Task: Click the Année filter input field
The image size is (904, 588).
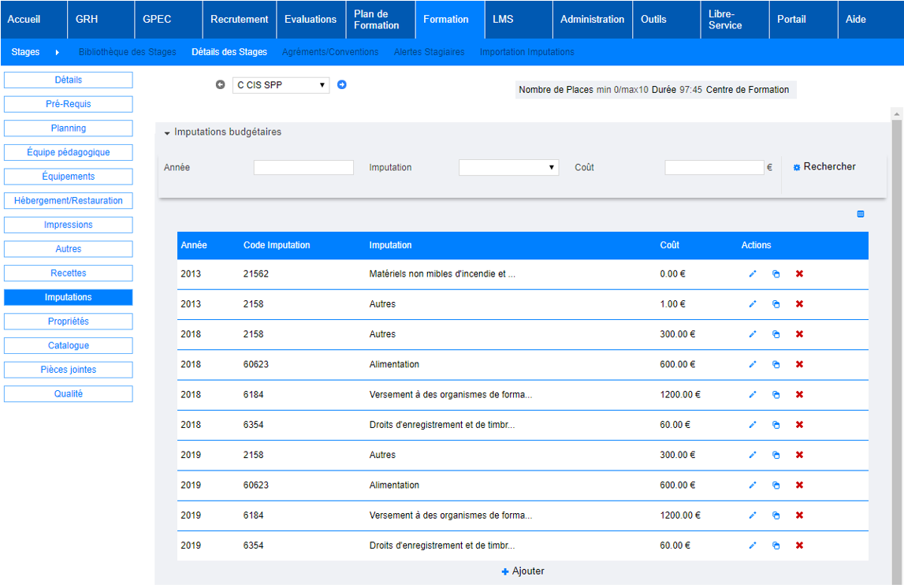Action: pyautogui.click(x=303, y=167)
